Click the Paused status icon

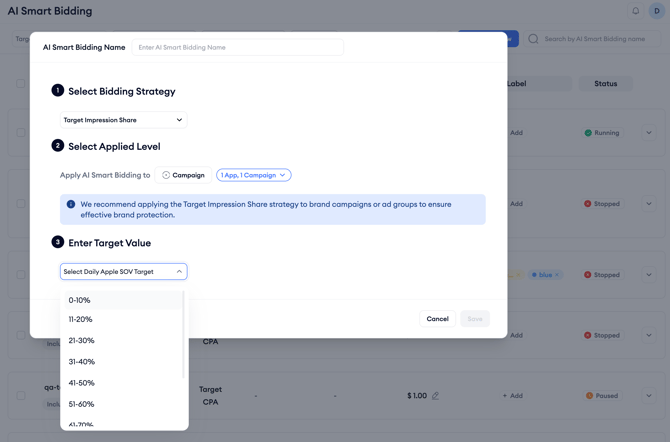tap(589, 396)
